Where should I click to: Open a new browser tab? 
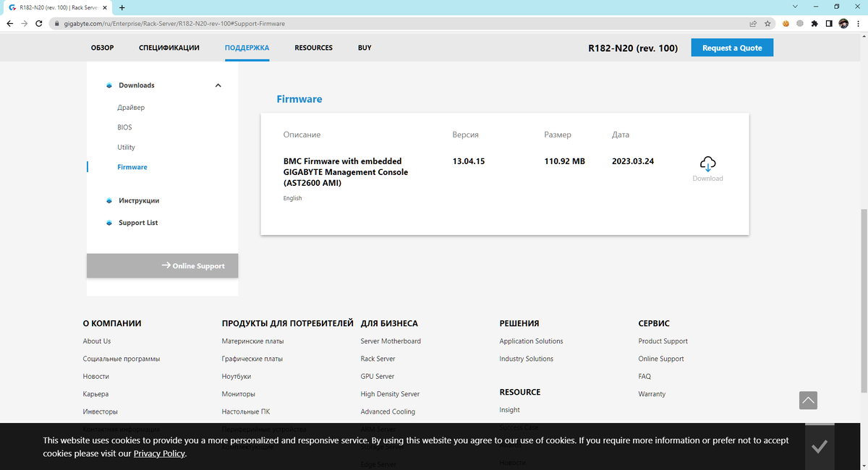pyautogui.click(x=122, y=7)
